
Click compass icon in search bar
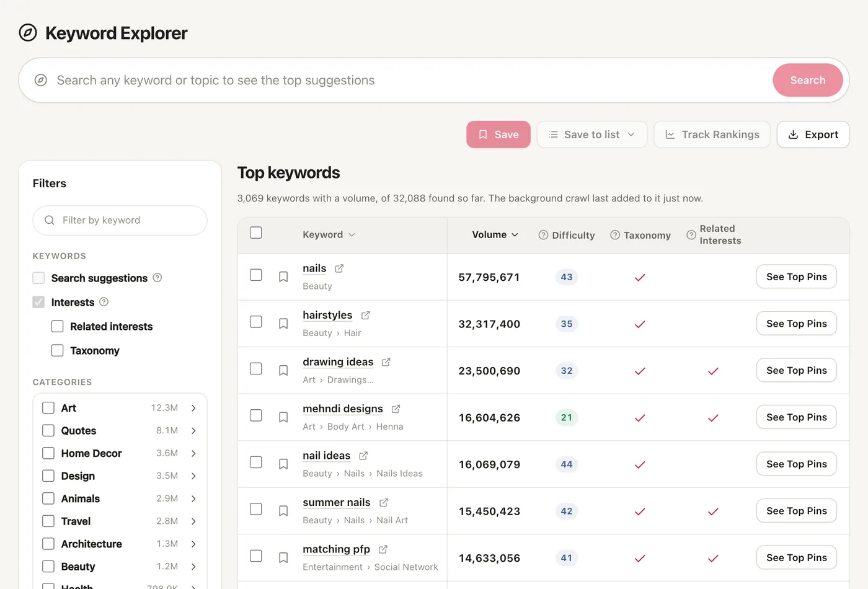41,80
